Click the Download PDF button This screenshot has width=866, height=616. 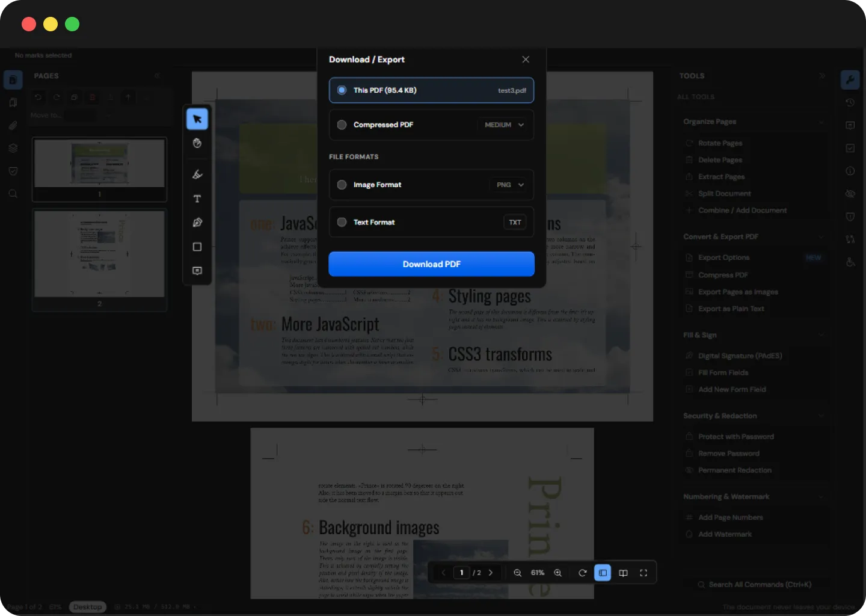click(432, 264)
